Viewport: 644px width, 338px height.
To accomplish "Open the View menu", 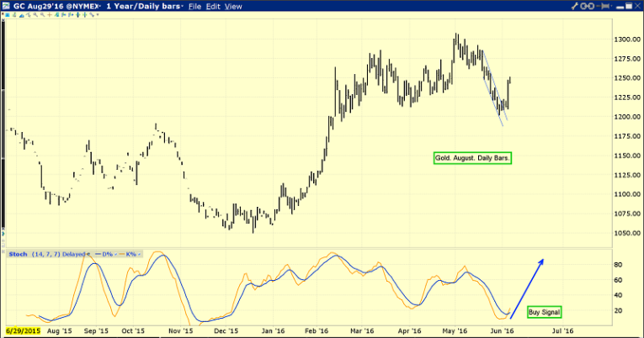I will pos(233,6).
